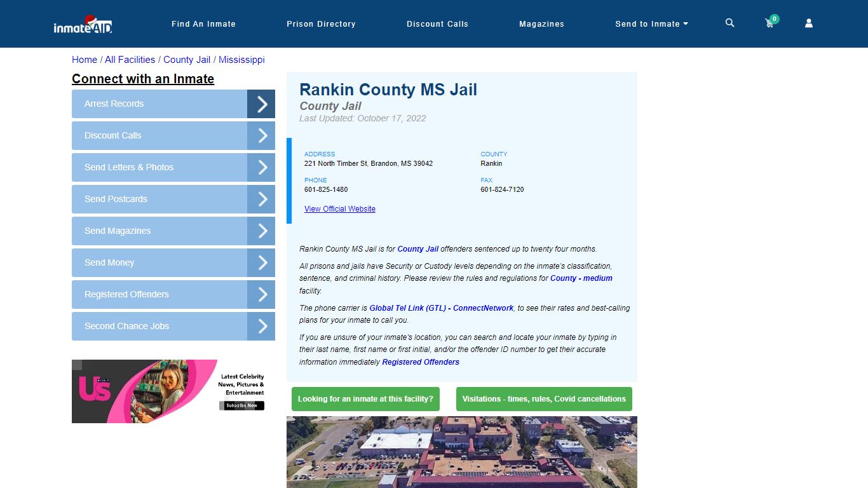Click the Rankin County MS Jail heading
The height and width of the screenshot is (488, 868).
point(388,90)
